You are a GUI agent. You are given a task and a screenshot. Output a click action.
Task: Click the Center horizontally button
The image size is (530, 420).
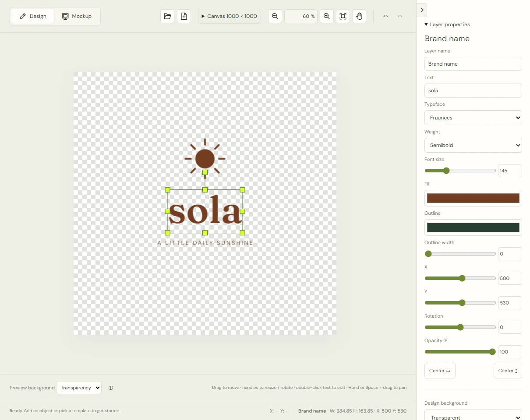(440, 371)
